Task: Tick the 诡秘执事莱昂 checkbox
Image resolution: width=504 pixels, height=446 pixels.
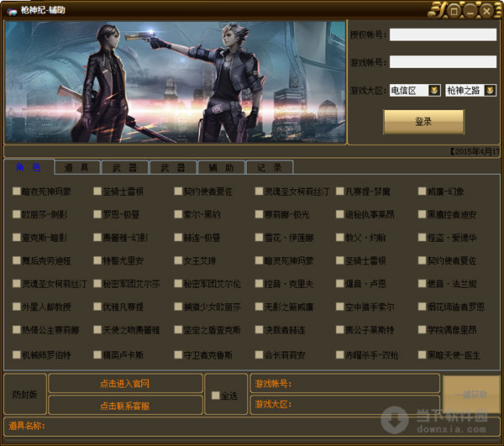Action: click(339, 214)
